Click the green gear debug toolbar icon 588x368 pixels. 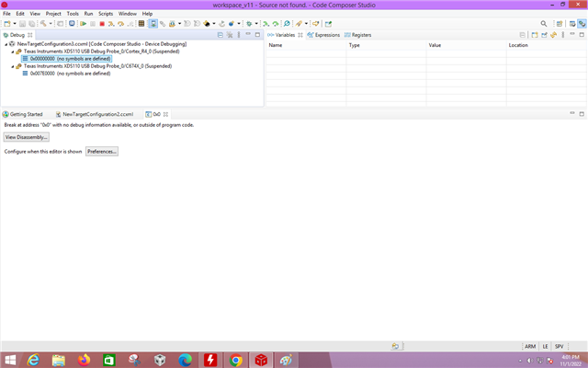pyautogui.click(x=249, y=24)
